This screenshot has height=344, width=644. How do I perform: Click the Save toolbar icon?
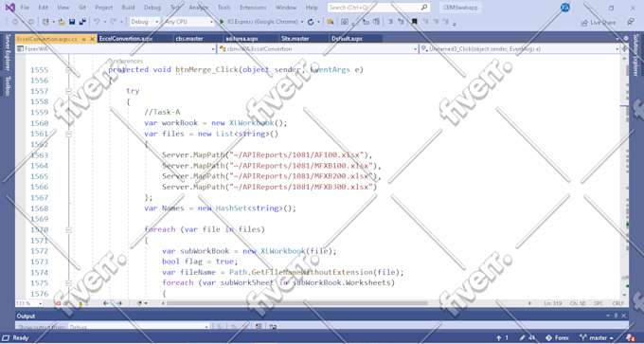72,22
